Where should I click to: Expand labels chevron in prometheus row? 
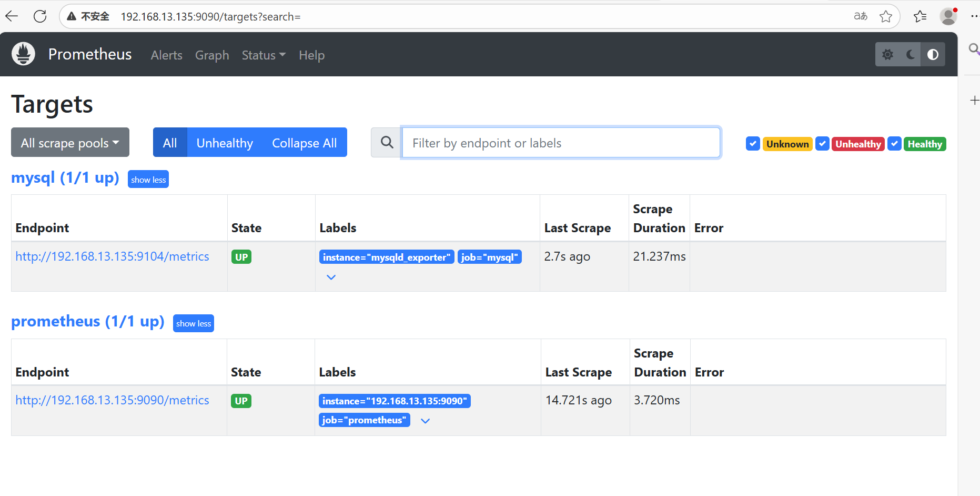click(x=426, y=421)
